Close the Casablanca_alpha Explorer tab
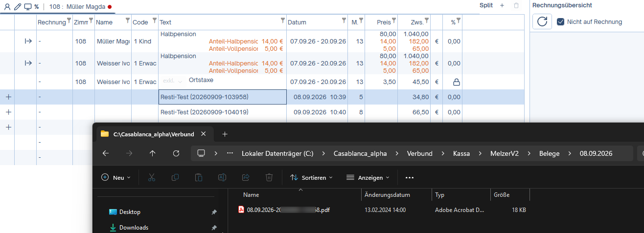The height and width of the screenshot is (233, 644). [x=204, y=134]
